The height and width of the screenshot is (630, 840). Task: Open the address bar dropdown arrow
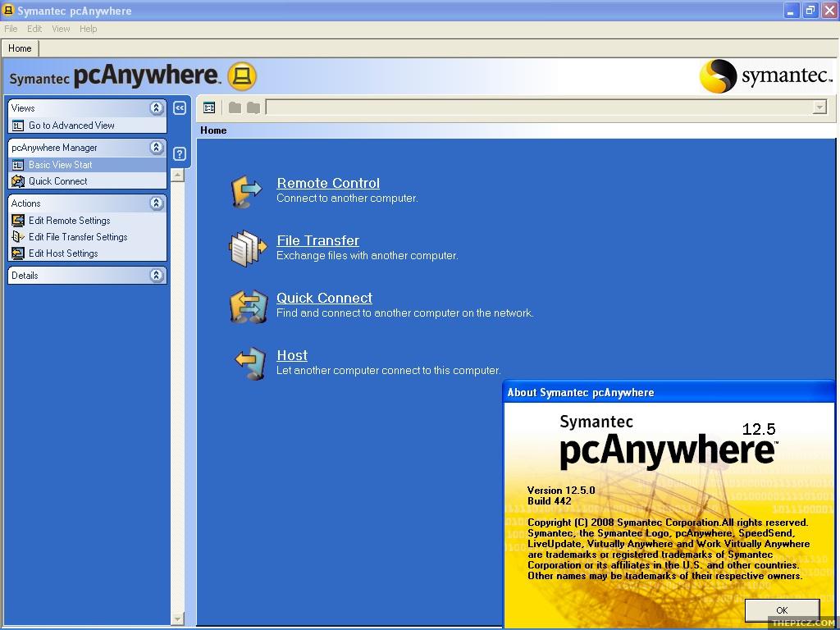[x=819, y=107]
